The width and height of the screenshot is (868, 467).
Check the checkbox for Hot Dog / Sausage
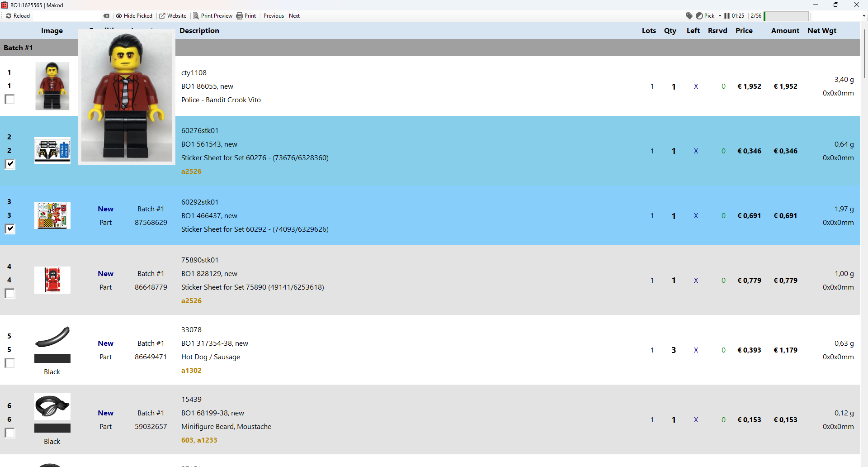pos(9,363)
